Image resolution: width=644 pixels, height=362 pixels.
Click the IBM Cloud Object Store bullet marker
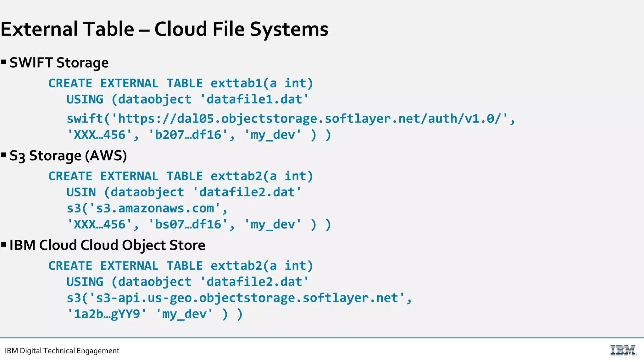click(4, 244)
